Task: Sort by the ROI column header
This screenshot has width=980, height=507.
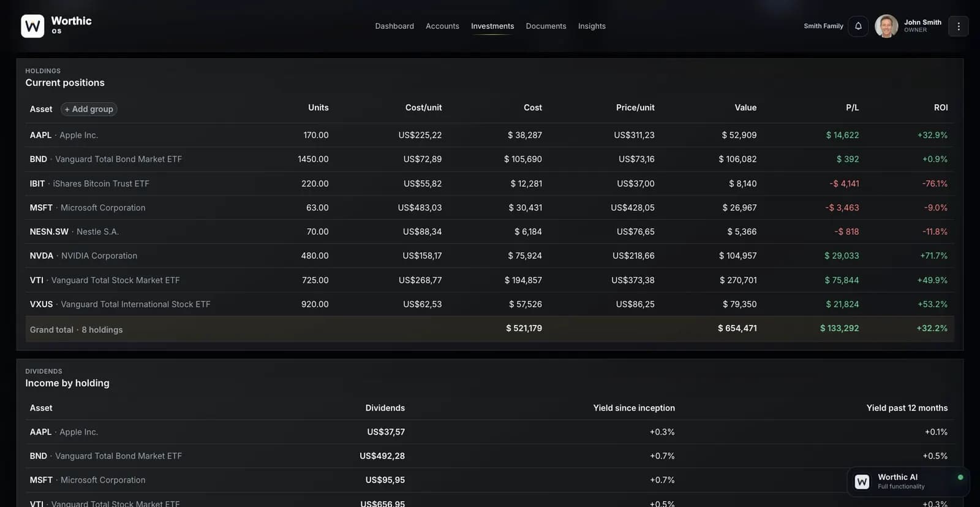Action: pyautogui.click(x=941, y=107)
